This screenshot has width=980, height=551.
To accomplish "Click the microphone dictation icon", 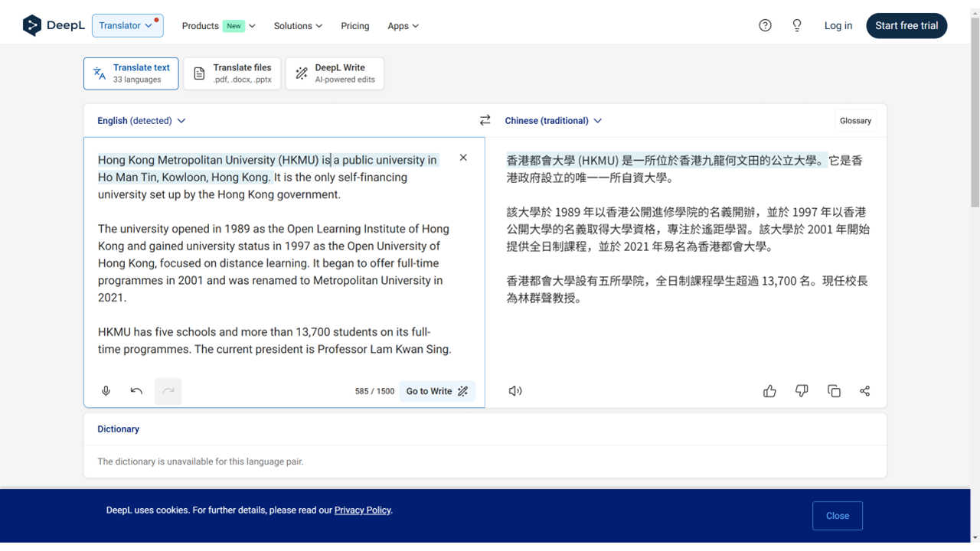I will 106,391.
